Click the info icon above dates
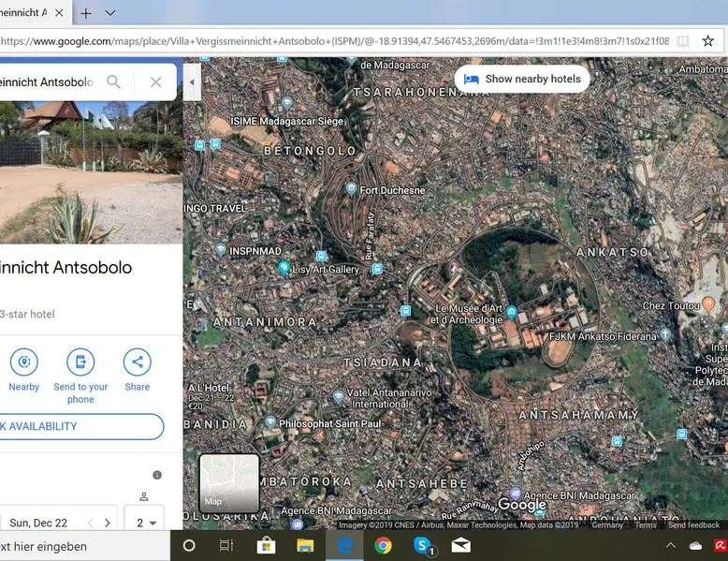The image size is (728, 561). [x=157, y=475]
